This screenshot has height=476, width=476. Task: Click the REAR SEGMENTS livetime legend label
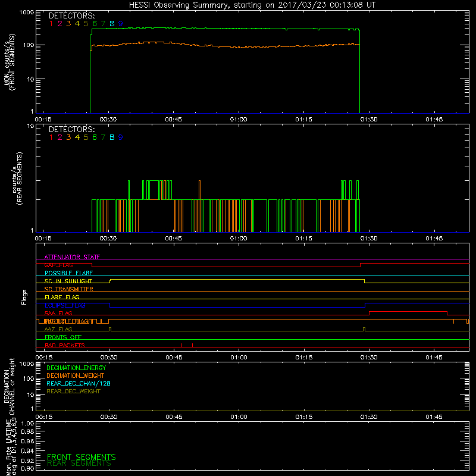pyautogui.click(x=79, y=464)
